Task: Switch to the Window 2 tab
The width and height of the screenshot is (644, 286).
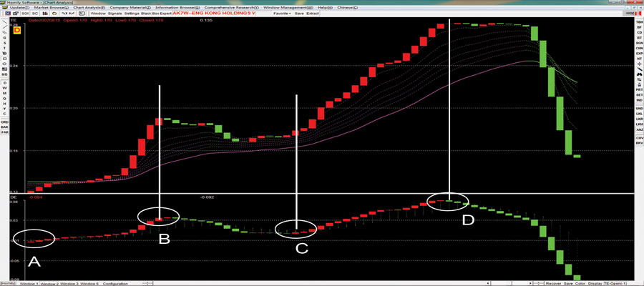Action: click(x=49, y=284)
